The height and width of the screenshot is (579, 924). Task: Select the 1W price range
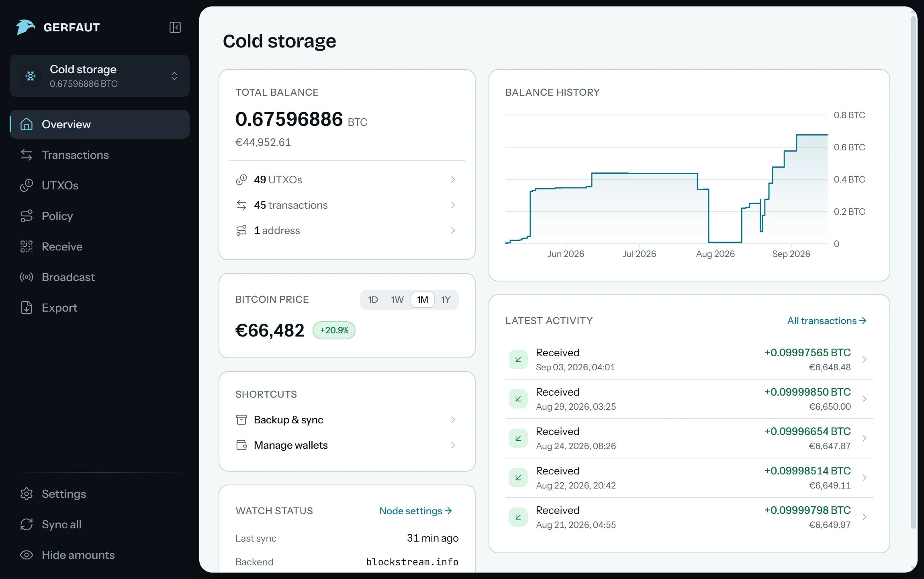coord(397,300)
